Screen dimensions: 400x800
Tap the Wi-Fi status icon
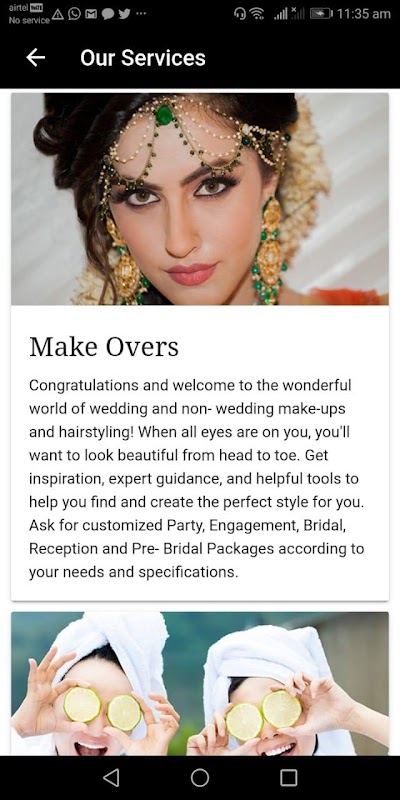point(258,14)
